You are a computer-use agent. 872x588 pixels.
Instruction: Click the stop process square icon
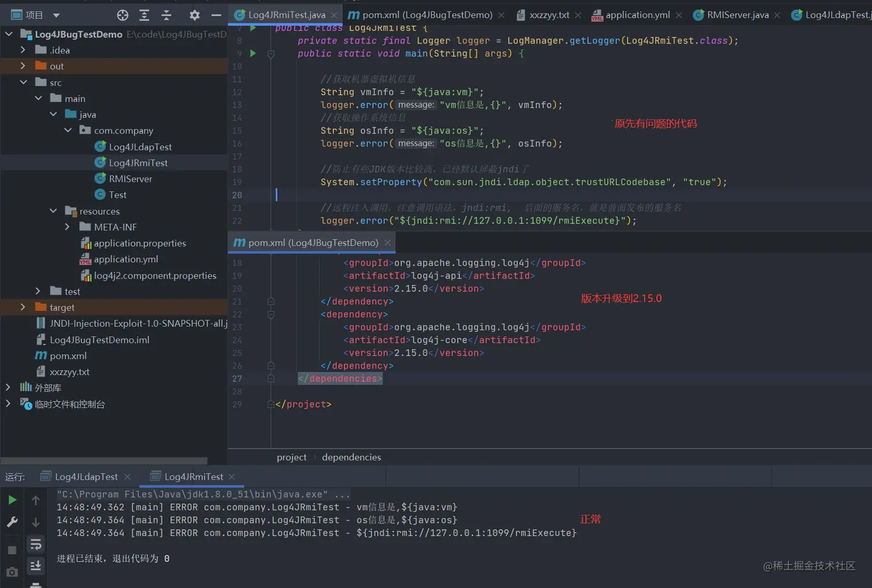[x=12, y=550]
